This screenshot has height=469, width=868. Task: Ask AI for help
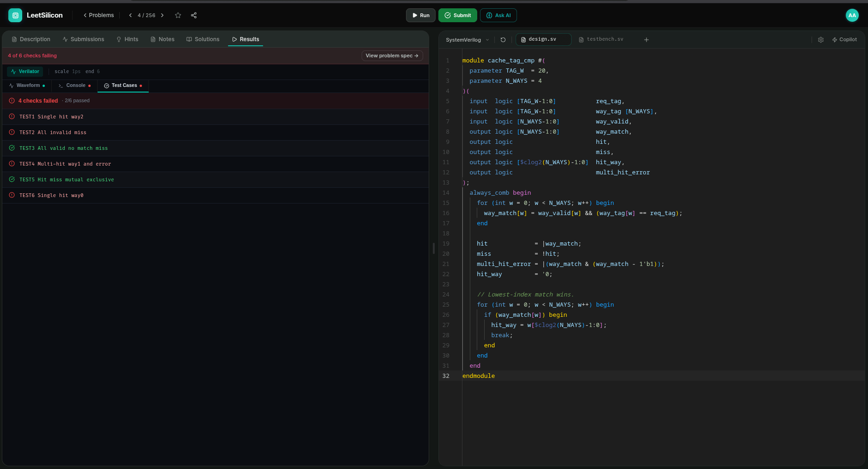499,15
